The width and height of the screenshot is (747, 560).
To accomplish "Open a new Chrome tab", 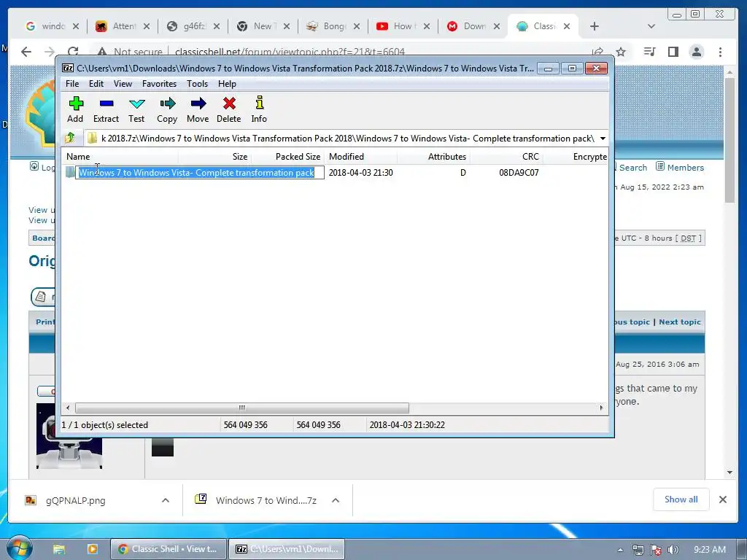I will click(x=594, y=26).
